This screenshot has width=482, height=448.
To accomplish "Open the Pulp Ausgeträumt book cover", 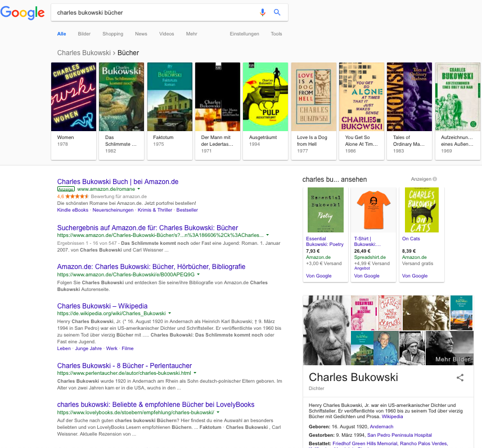I will click(x=265, y=96).
